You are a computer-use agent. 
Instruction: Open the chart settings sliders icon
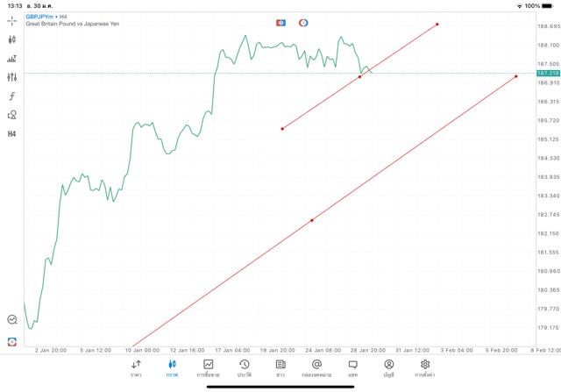12,77
